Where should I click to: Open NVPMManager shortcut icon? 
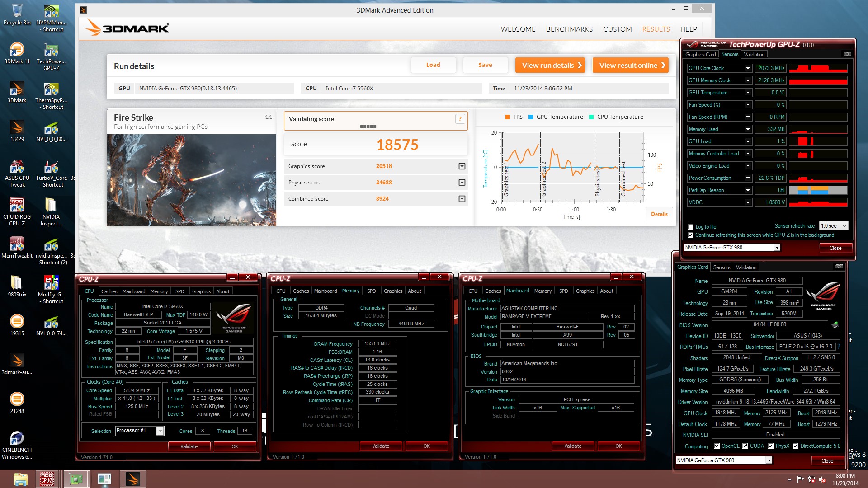click(x=51, y=18)
